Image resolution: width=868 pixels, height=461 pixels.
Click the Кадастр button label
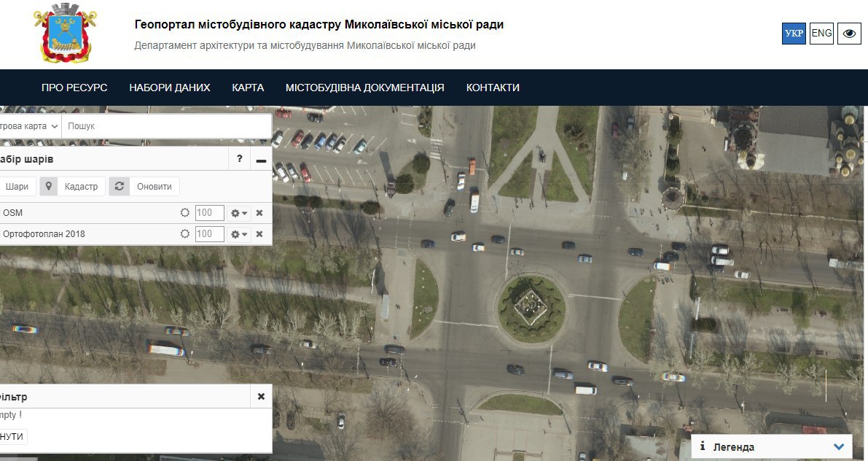coord(81,186)
